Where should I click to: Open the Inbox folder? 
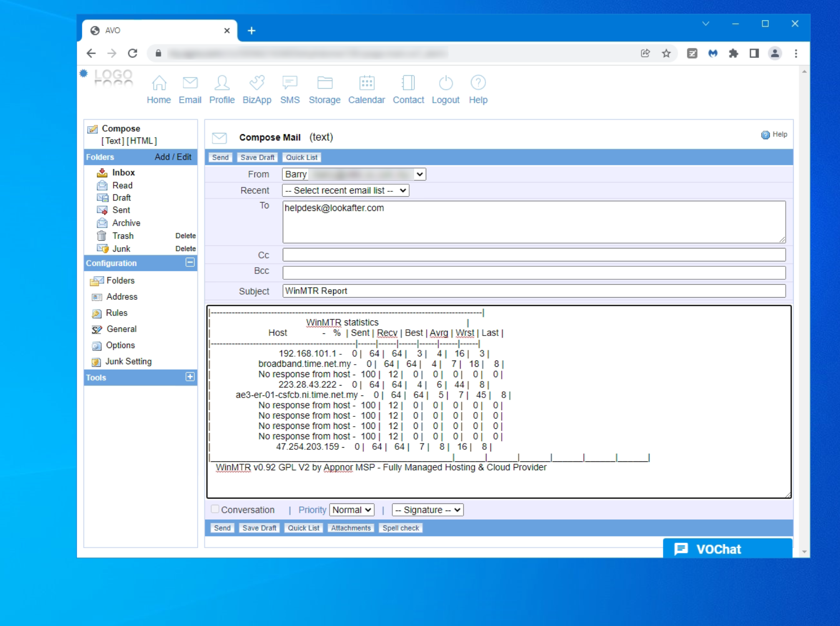[x=123, y=173]
